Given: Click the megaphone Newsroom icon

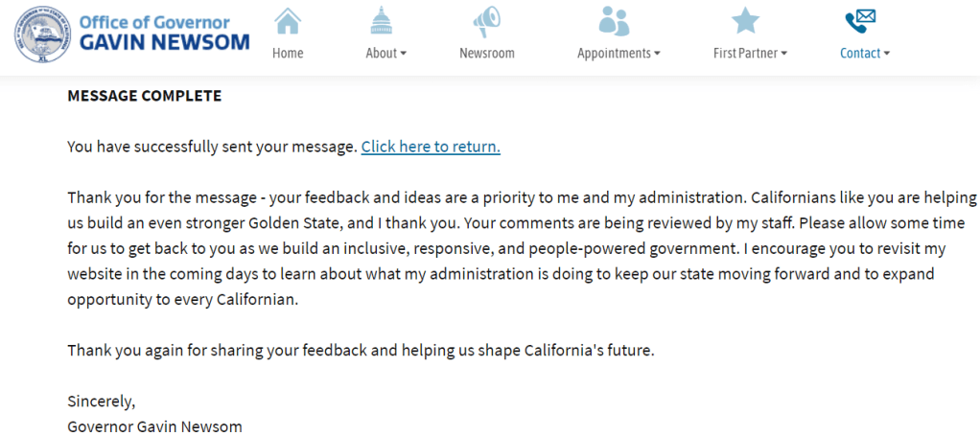Looking at the screenshot, I should point(486,21).
